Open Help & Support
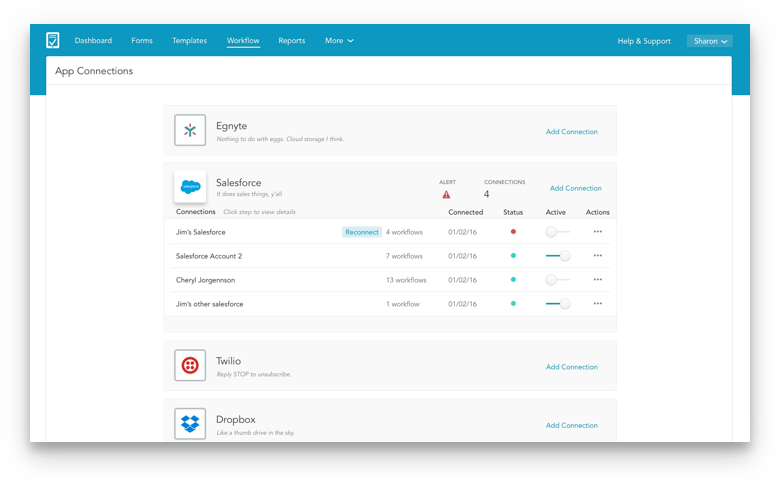The width and height of the screenshot is (780, 482). (644, 41)
